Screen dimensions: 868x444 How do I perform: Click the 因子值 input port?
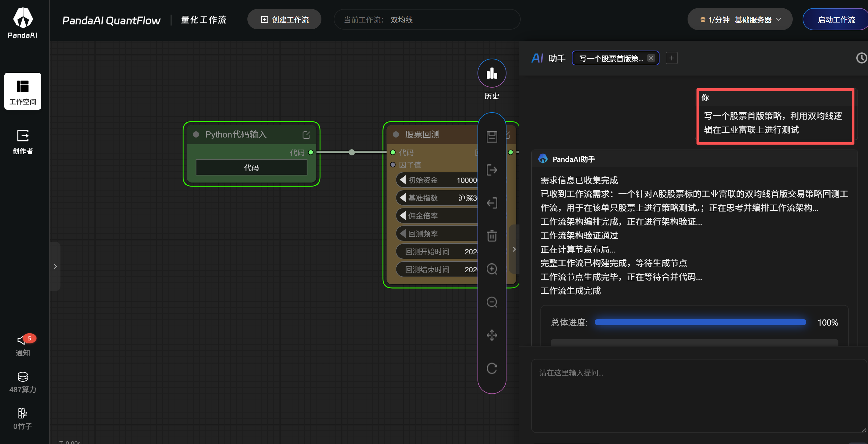393,165
